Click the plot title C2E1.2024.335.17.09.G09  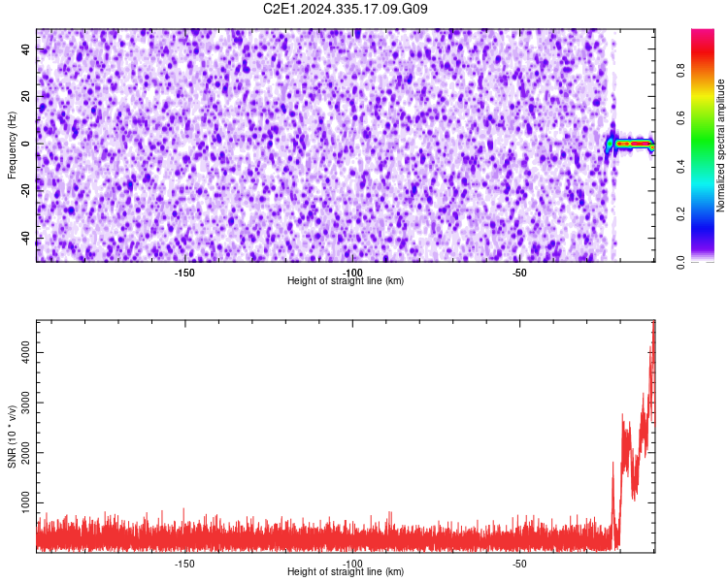click(345, 9)
